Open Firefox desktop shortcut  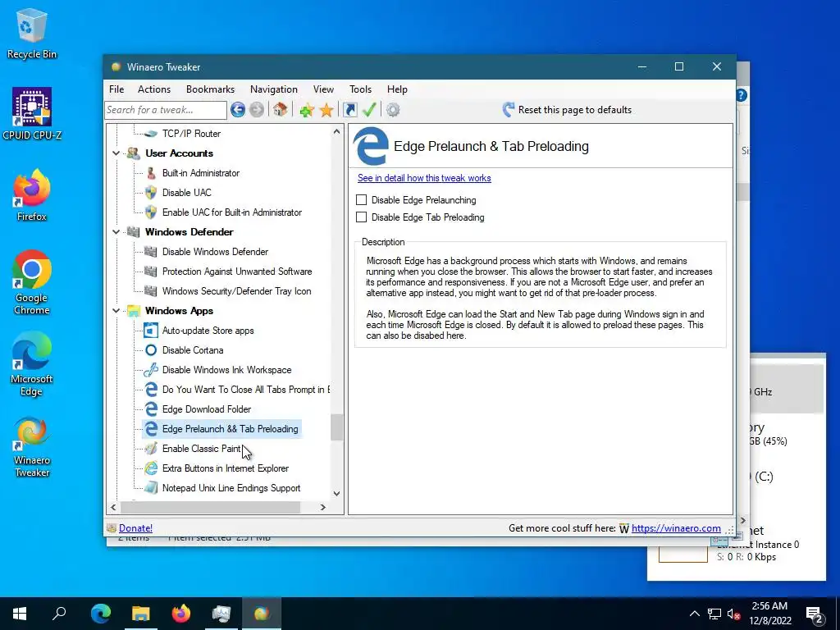32,195
